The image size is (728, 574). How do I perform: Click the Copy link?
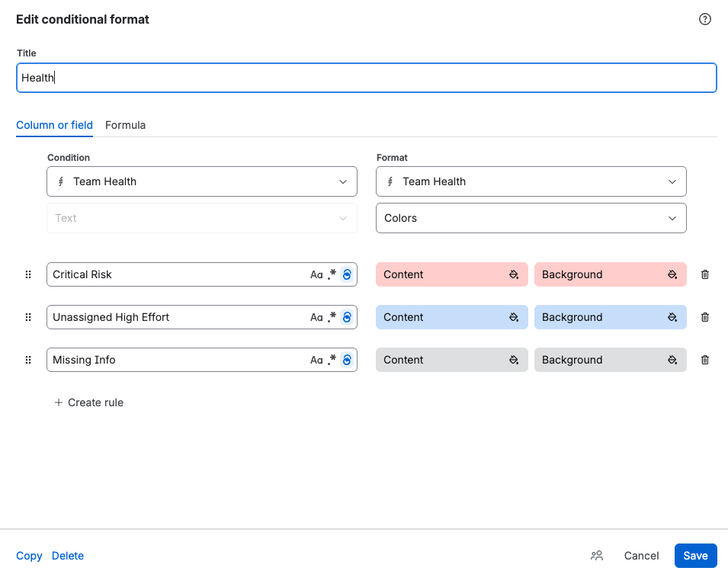[29, 556]
